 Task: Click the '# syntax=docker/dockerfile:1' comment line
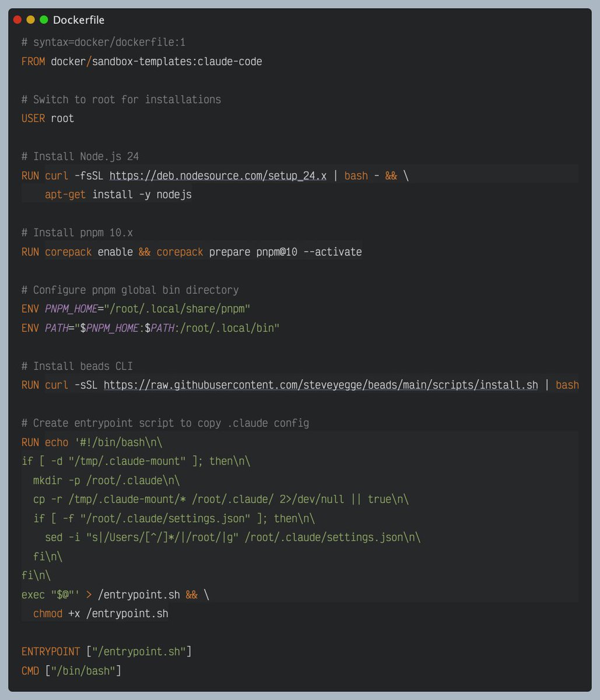103,43
